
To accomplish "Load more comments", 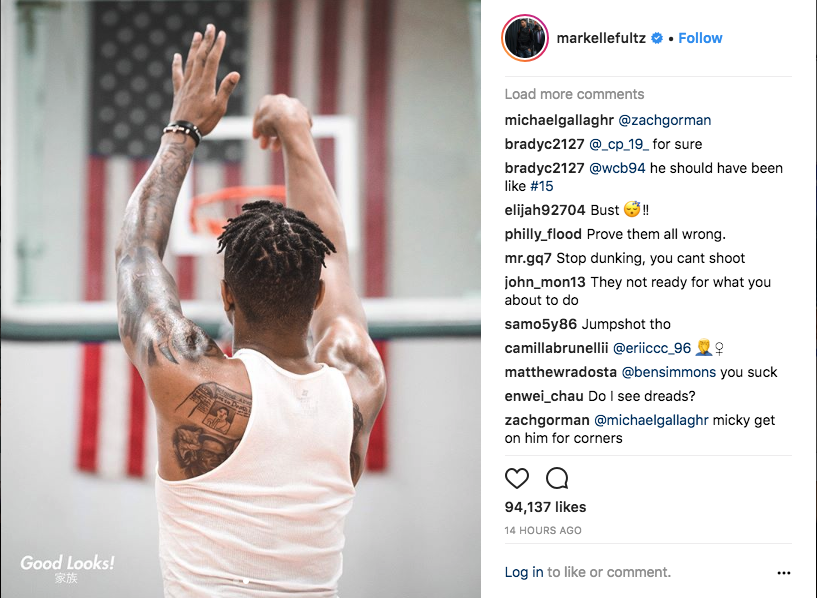I will point(574,94).
